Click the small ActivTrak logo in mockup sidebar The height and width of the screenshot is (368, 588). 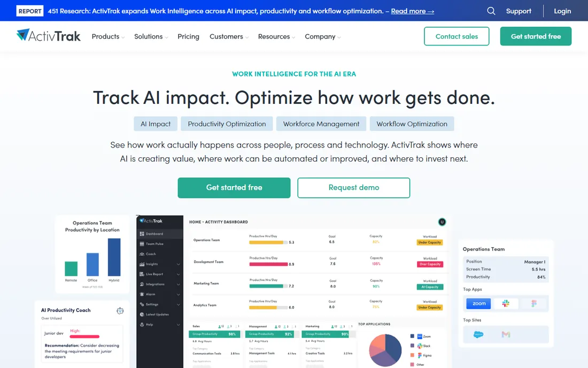151,221
